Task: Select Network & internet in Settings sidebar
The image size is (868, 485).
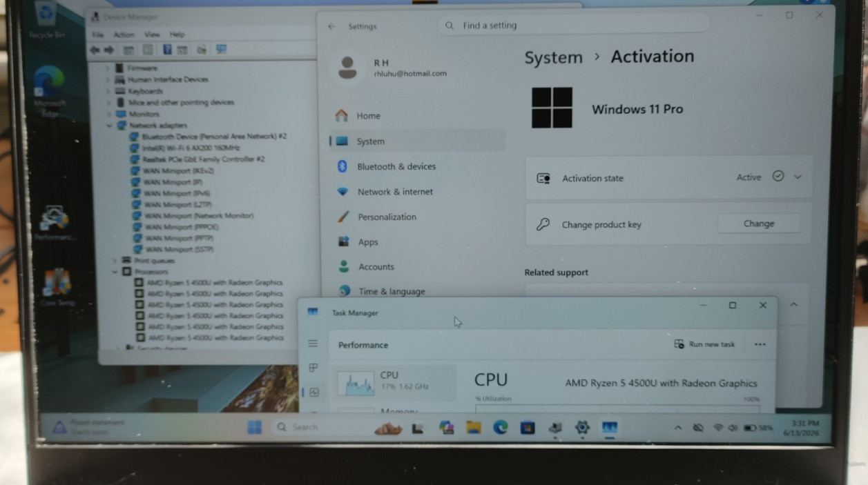Action: pyautogui.click(x=417, y=192)
